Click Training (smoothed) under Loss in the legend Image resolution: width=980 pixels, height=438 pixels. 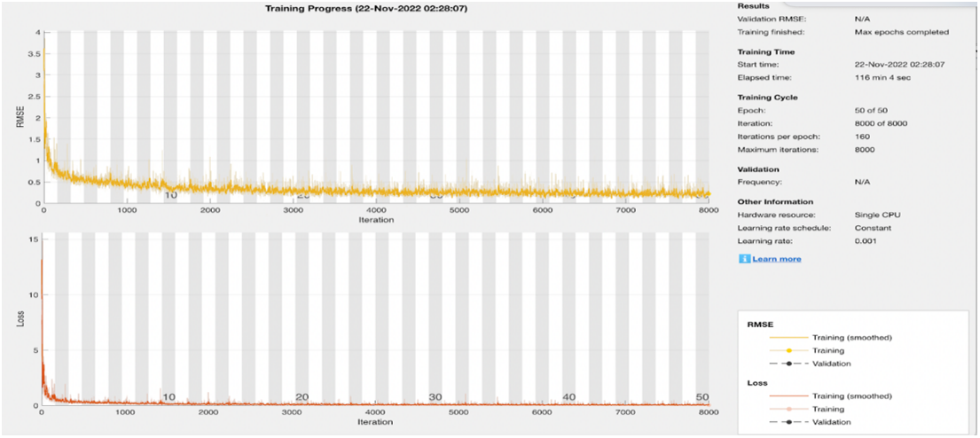pos(851,396)
